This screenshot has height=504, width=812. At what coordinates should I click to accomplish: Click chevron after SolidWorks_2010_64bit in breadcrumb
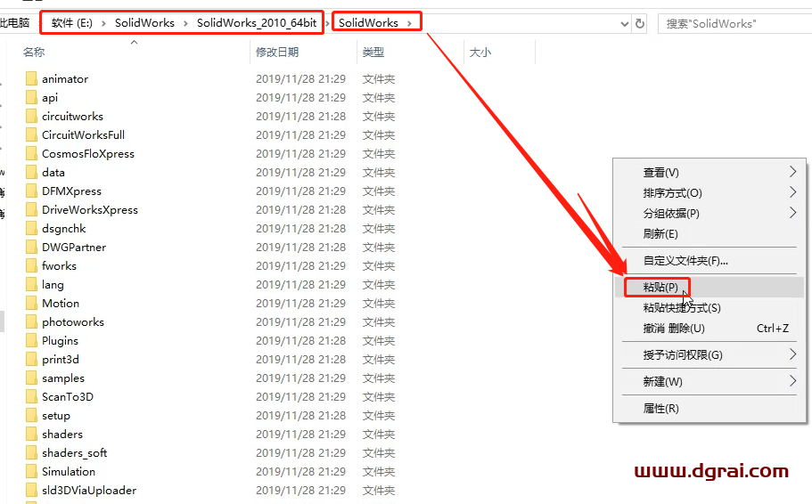click(327, 23)
